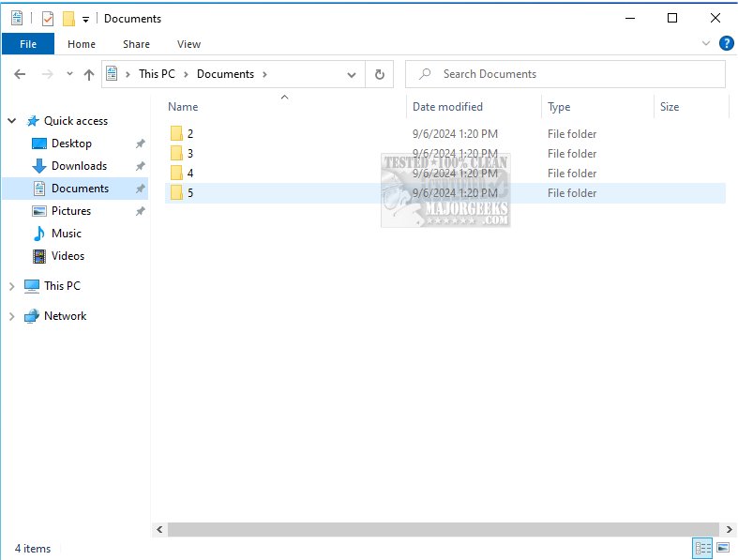Click scrollbar left arrow
738x560 pixels.
pyautogui.click(x=159, y=530)
